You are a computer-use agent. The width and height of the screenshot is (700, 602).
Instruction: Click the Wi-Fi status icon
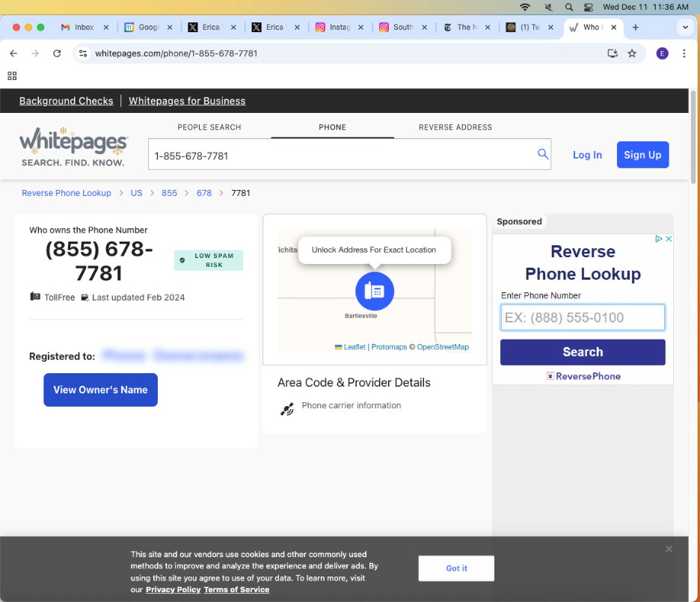(x=525, y=7)
